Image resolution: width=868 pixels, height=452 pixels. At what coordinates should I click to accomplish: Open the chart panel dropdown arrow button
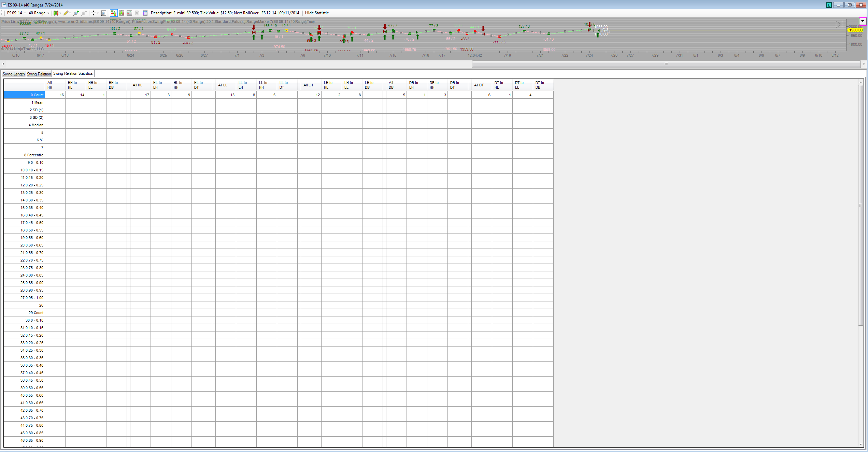coord(863,21)
